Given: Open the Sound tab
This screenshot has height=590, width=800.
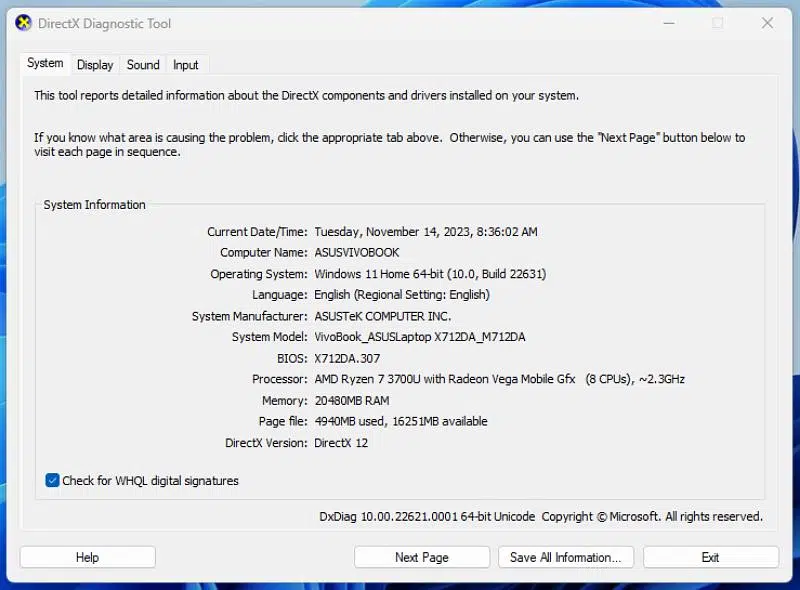Looking at the screenshot, I should click(x=143, y=65).
